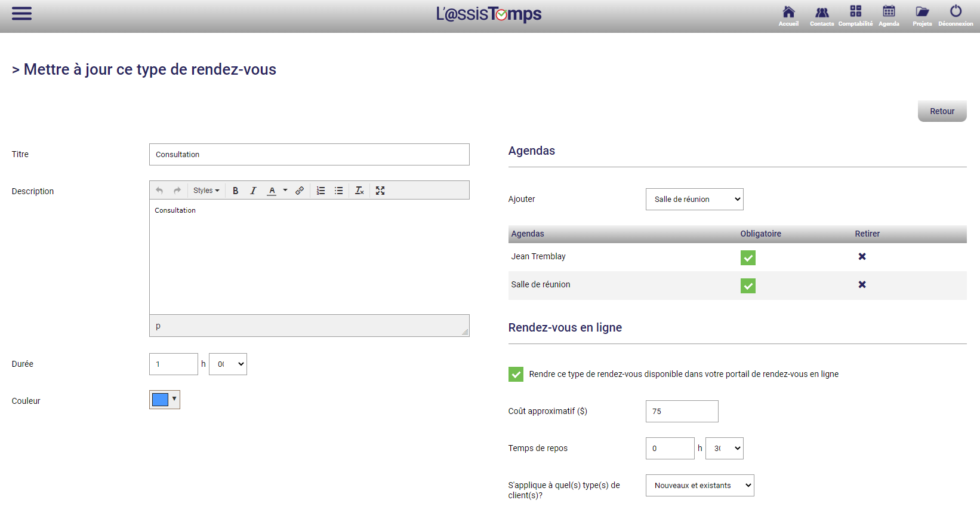Go to Contacts in top navigation
This screenshot has width=980, height=506.
822,16
